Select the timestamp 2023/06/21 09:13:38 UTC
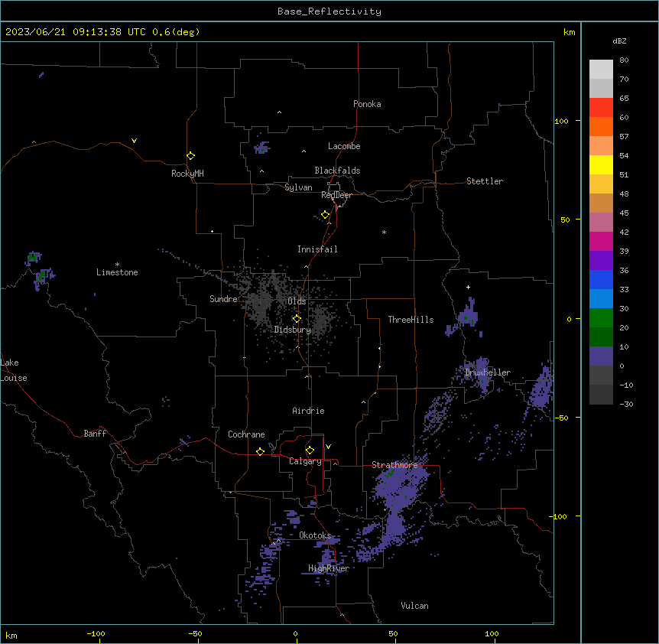 (x=76, y=32)
